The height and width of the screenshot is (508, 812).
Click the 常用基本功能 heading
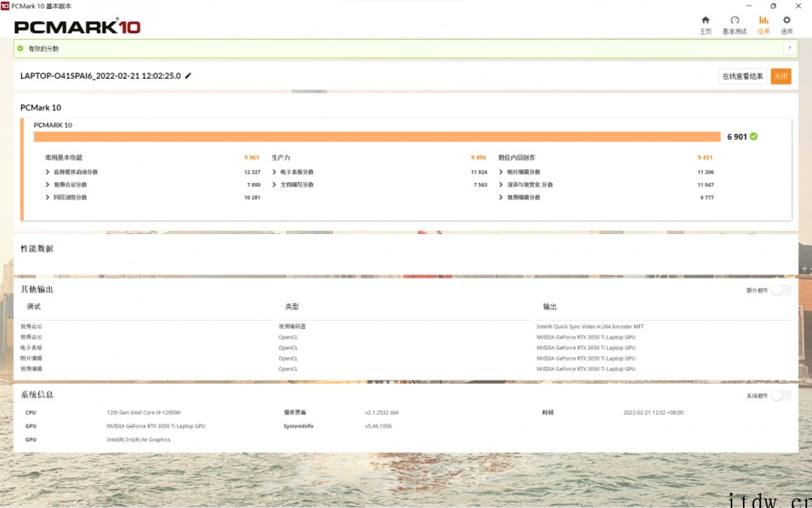click(63, 158)
